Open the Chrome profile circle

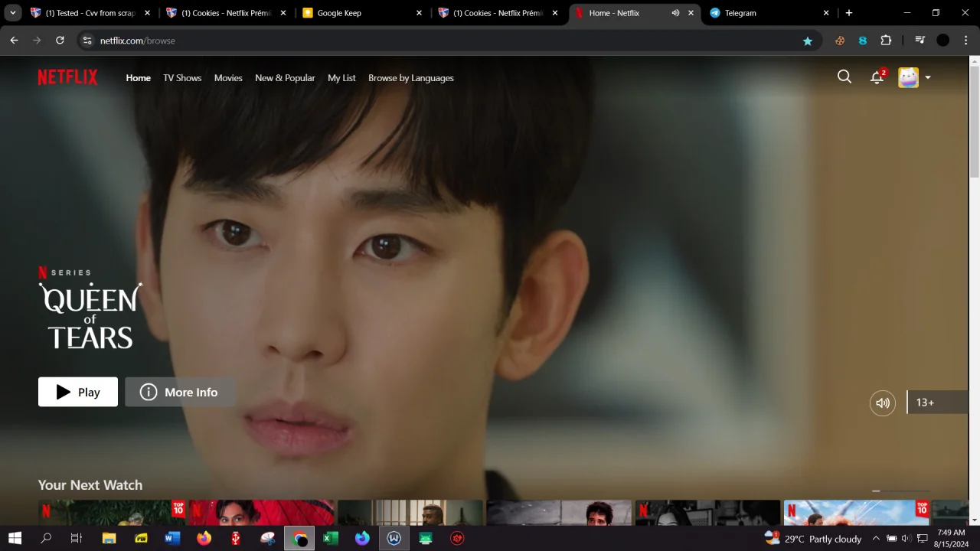[x=943, y=41]
